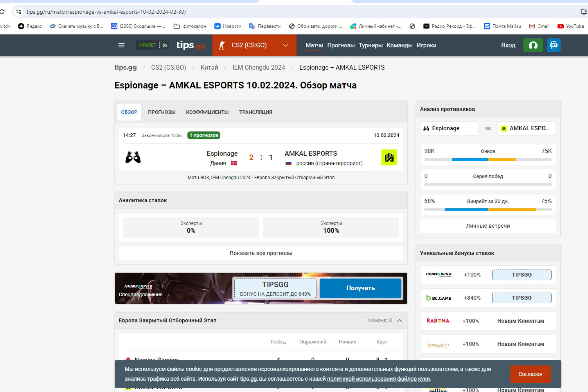Click the tips.gg logo
Viewport: 588px width, 392px height.
click(191, 45)
